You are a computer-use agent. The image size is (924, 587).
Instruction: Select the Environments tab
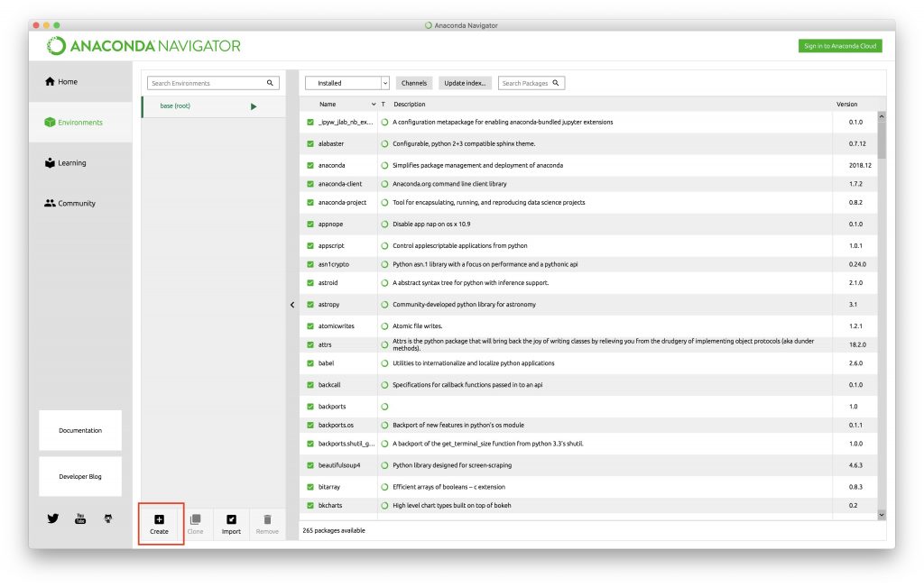[80, 123]
